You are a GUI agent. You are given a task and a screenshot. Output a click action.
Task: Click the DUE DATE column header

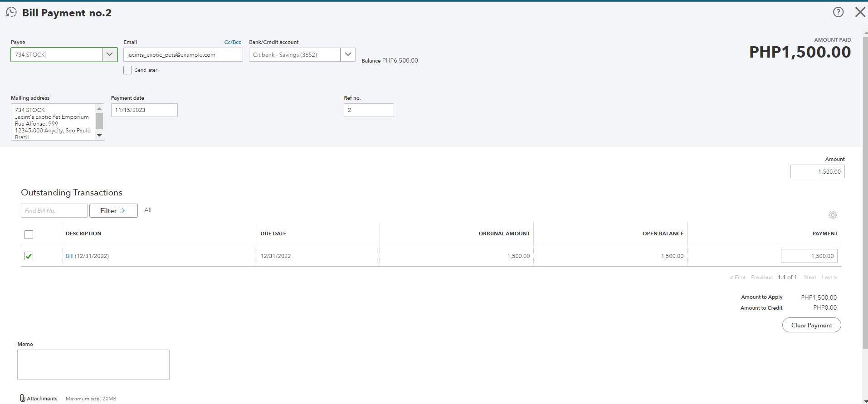(x=273, y=234)
